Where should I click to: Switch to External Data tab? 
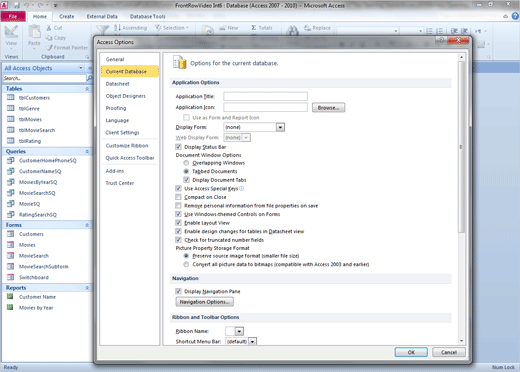tap(102, 16)
